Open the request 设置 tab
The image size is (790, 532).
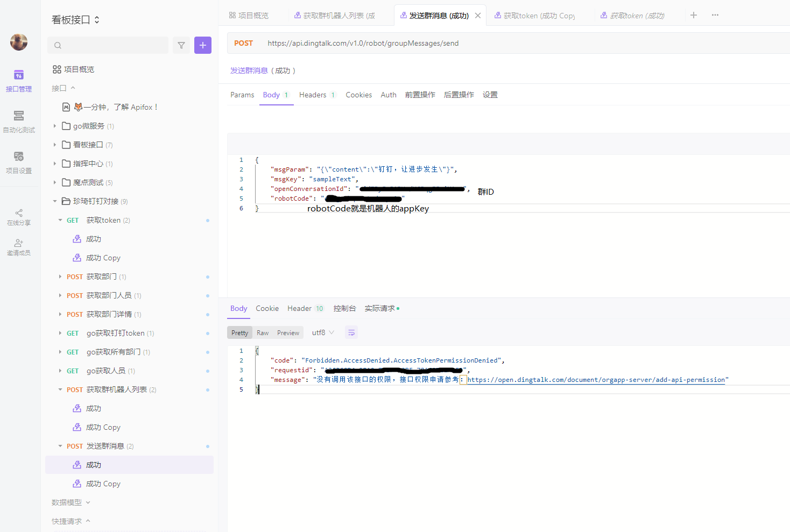pos(490,95)
